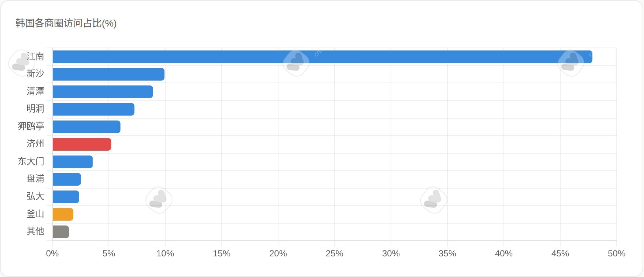This screenshot has height=277, width=644.
Task: Click the gray 其他 bar
Action: click(61, 232)
